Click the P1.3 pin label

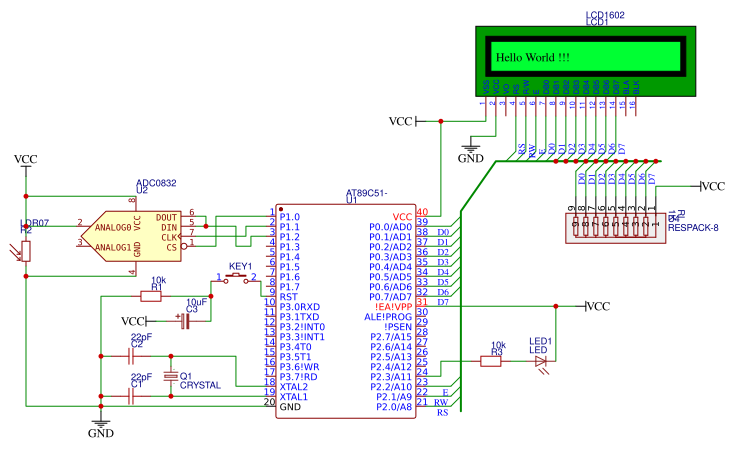tap(290, 247)
